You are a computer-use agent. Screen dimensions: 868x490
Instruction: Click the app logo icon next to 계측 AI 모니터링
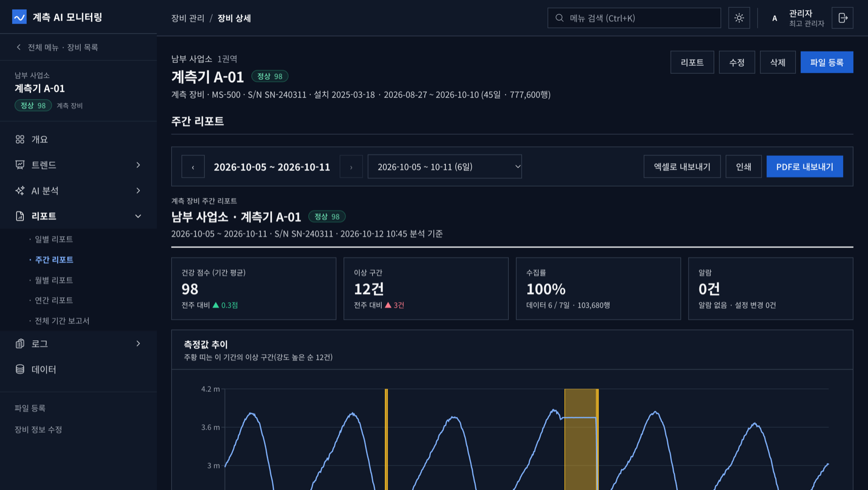click(x=19, y=17)
